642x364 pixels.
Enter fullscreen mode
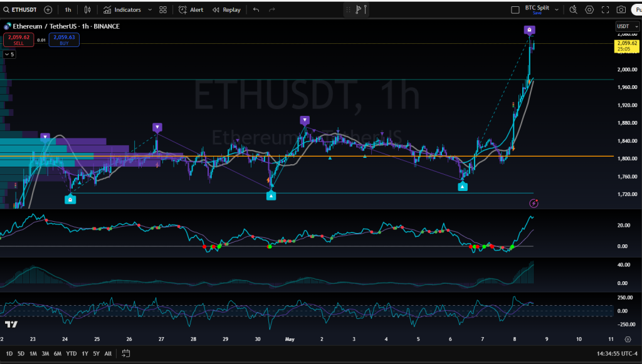605,10
